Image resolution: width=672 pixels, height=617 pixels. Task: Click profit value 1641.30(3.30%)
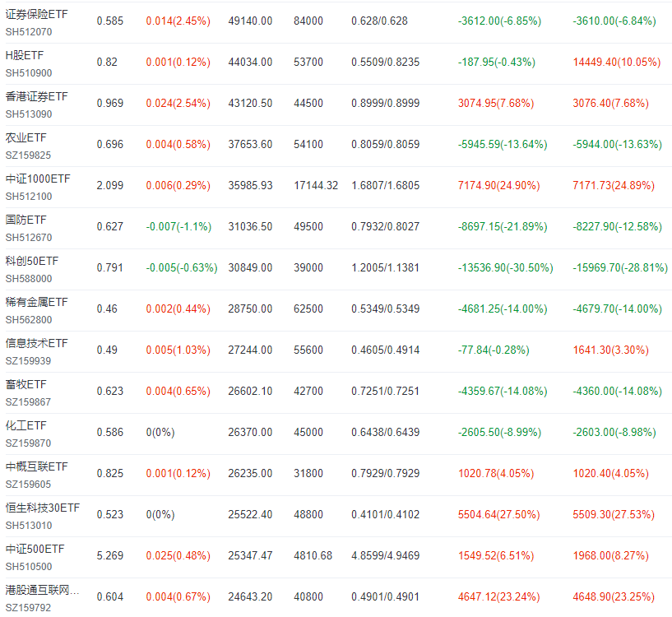[610, 350]
